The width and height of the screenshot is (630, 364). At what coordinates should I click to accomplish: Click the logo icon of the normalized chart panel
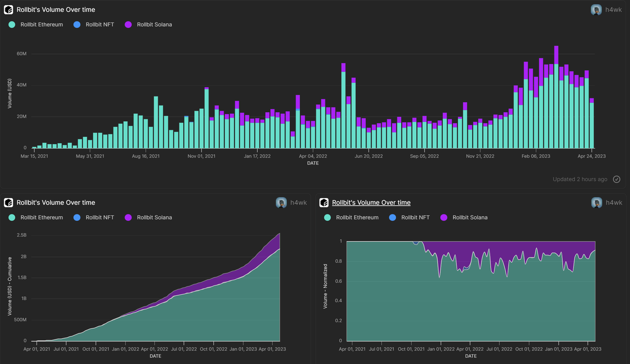pos(324,202)
